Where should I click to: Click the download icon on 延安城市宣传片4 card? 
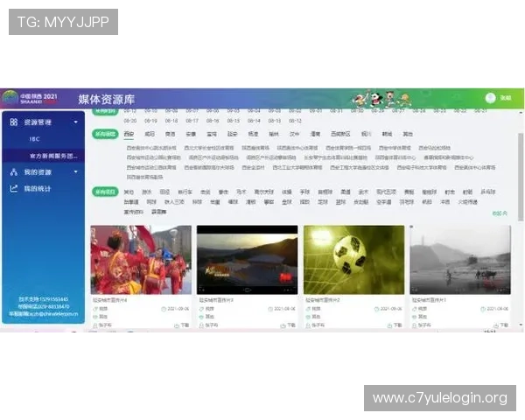[177, 325]
